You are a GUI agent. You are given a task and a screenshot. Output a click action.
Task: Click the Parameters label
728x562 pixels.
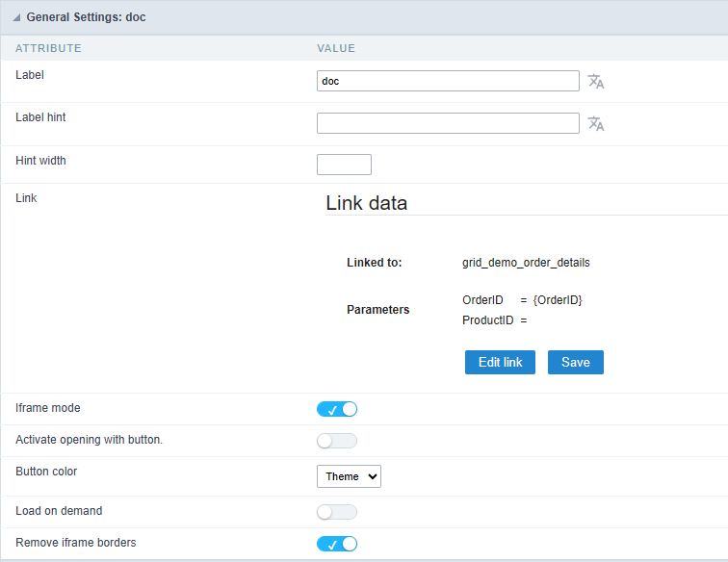coord(377,310)
